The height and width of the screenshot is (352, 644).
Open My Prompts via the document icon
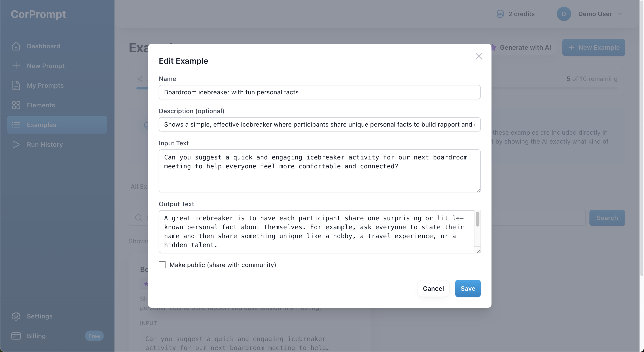(16, 85)
